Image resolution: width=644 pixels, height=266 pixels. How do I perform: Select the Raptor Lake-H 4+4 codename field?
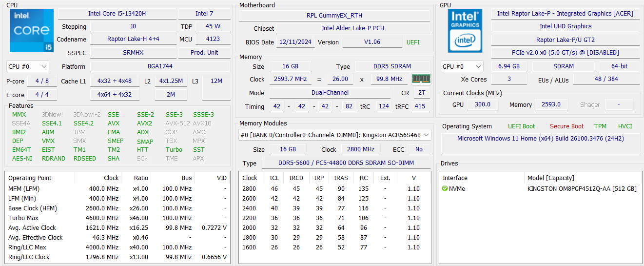[x=133, y=39]
